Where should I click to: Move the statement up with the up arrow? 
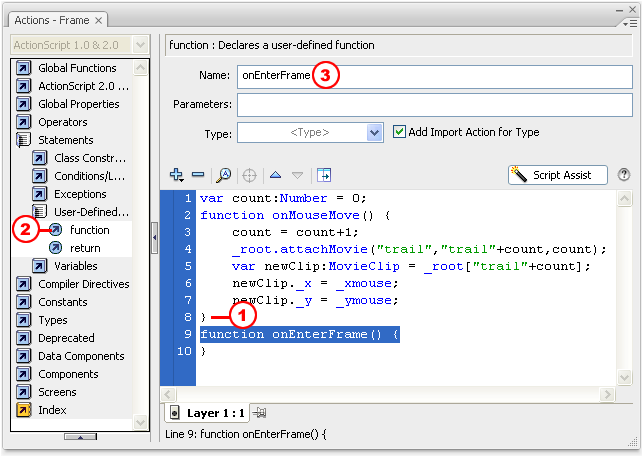(x=275, y=175)
